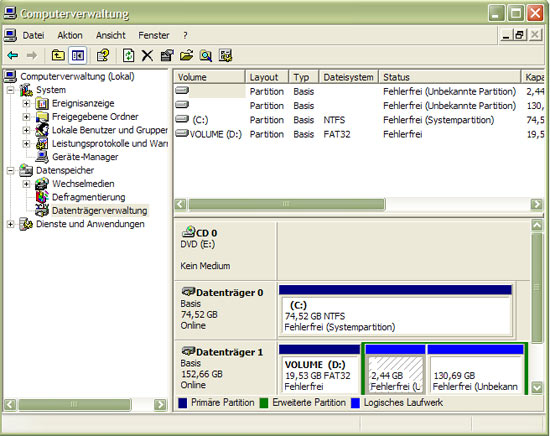Image resolution: width=550 pixels, height=436 pixels.
Task: Select the 130,69 GB logical drive block
Action: (x=476, y=370)
